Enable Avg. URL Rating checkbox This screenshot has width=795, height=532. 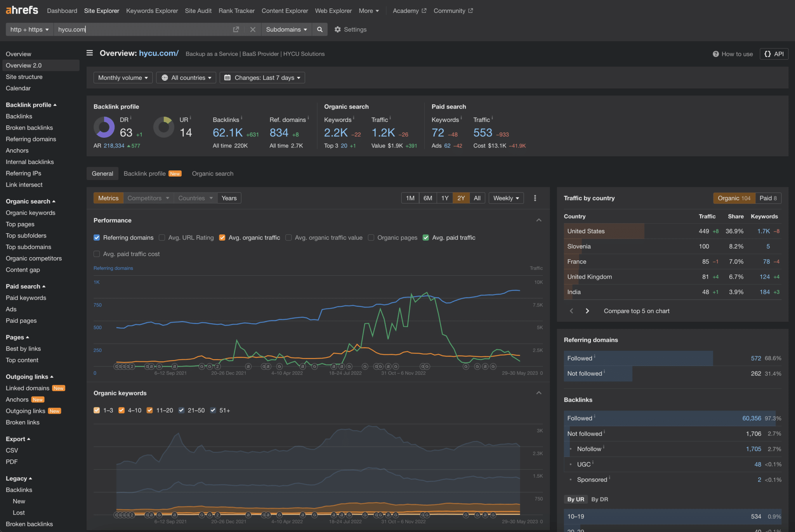point(162,237)
